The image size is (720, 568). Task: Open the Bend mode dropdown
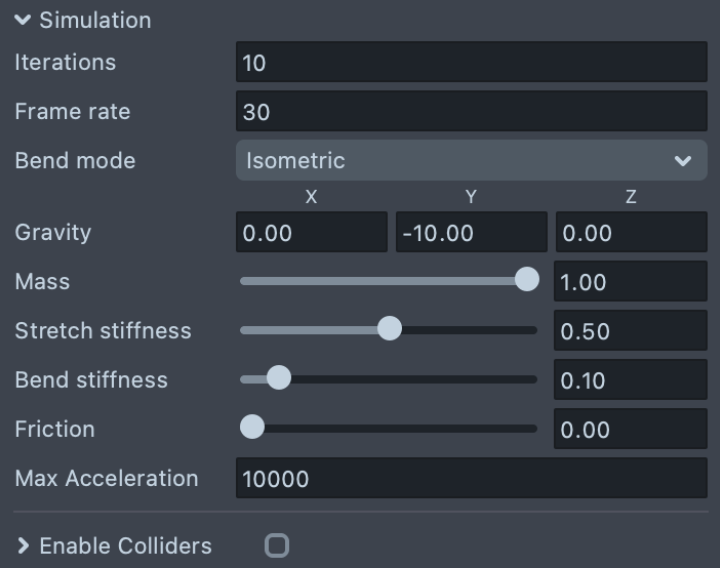[x=471, y=160]
